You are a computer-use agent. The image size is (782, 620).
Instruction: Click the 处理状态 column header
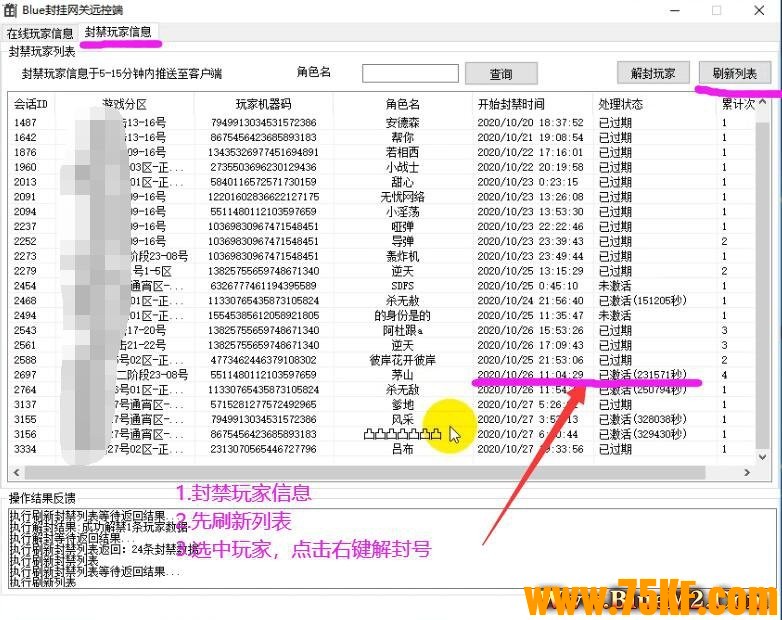pyautogui.click(x=620, y=104)
